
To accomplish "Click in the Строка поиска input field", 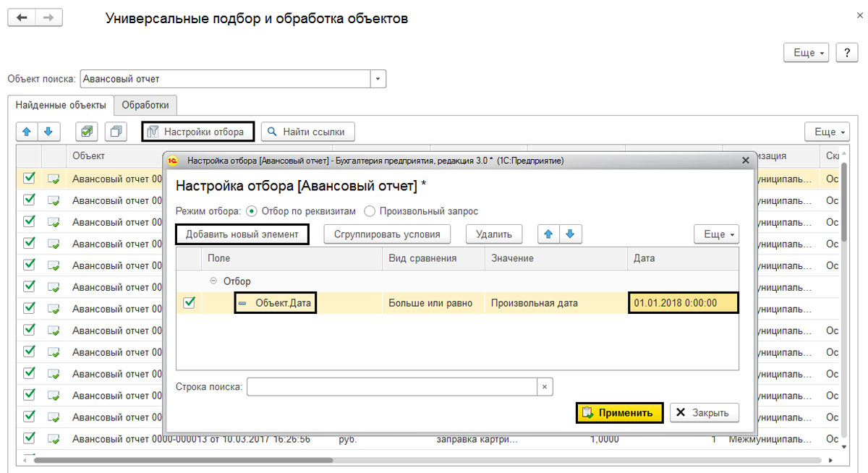I will tap(391, 387).
